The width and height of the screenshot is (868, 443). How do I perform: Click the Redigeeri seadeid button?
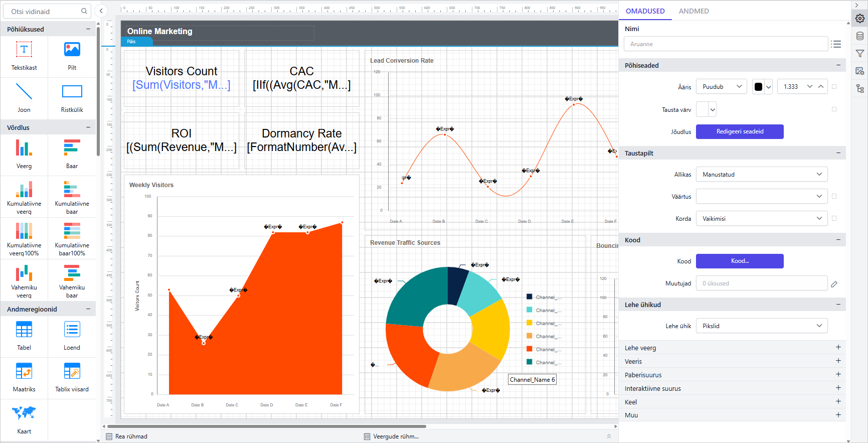[x=740, y=132]
